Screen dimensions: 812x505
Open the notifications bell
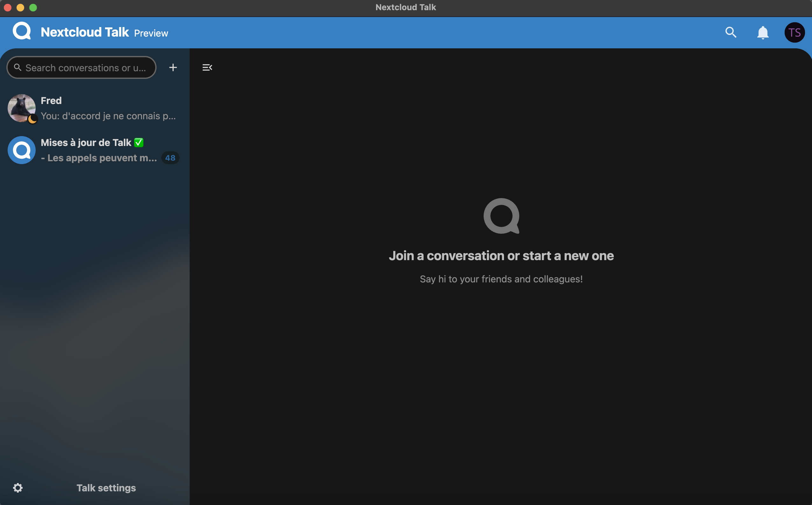763,33
